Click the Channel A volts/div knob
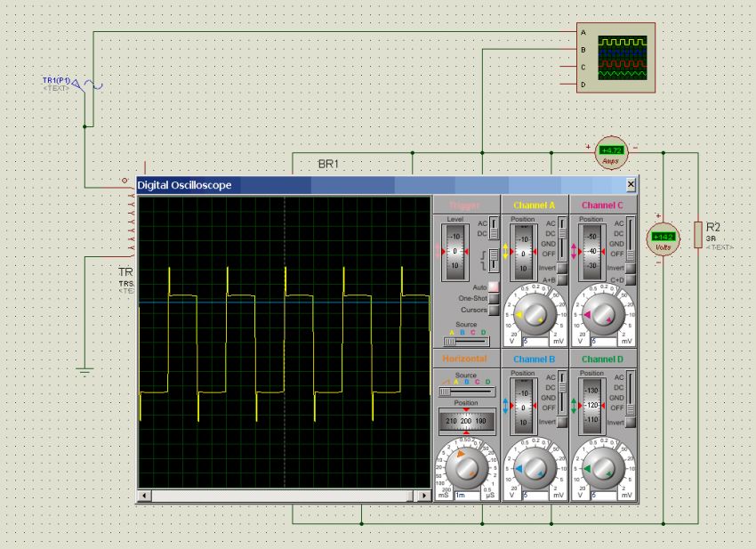Screen dimensions: 756x549 (535, 313)
